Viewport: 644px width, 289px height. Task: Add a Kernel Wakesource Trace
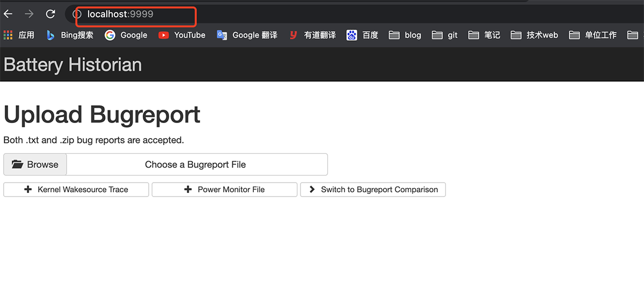[76, 190]
